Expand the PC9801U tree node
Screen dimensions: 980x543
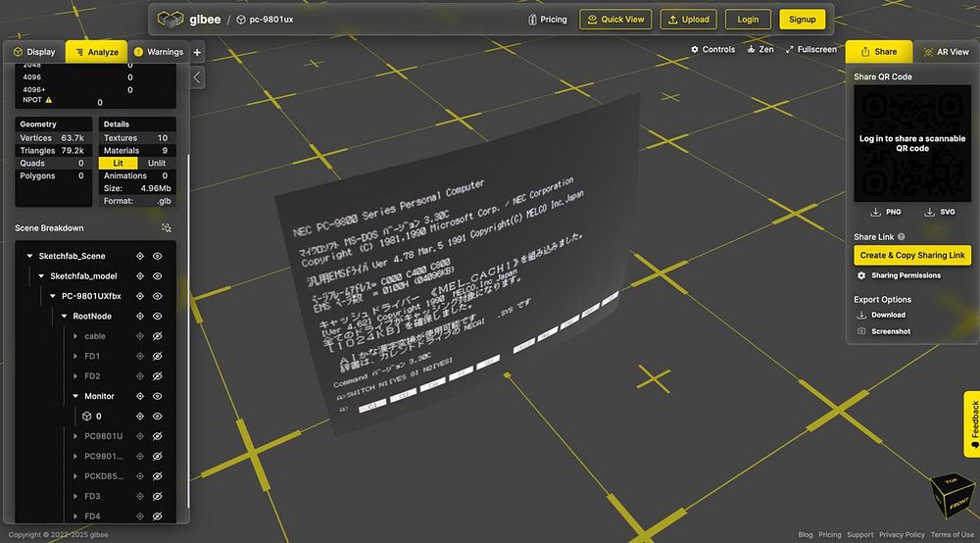tap(75, 436)
